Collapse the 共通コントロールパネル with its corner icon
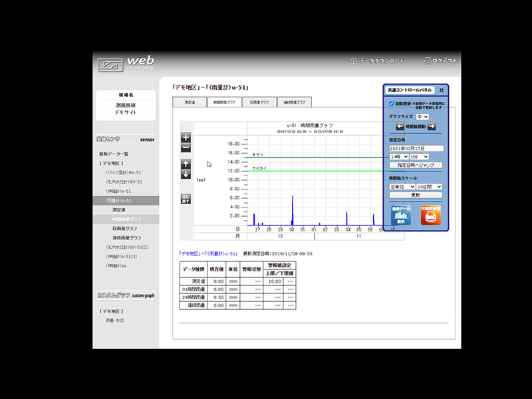This screenshot has height=399, width=532. click(x=442, y=90)
